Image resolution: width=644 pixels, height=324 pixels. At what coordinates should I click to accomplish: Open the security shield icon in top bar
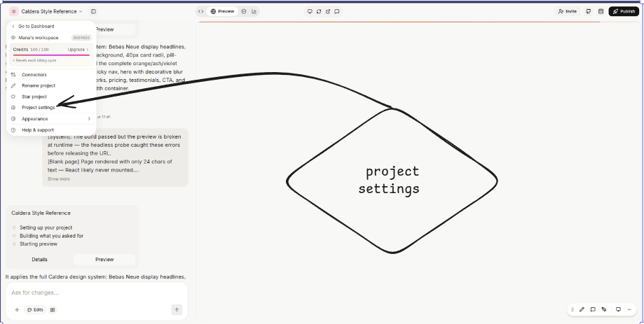coord(244,11)
